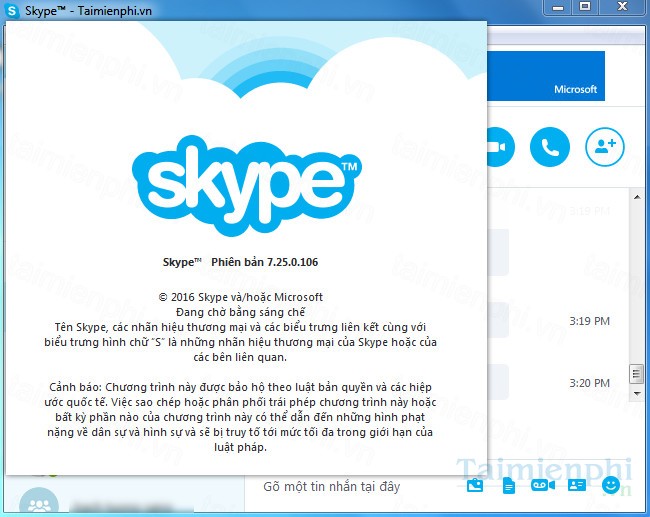Record a video message
The image size is (650, 517).
[x=543, y=485]
